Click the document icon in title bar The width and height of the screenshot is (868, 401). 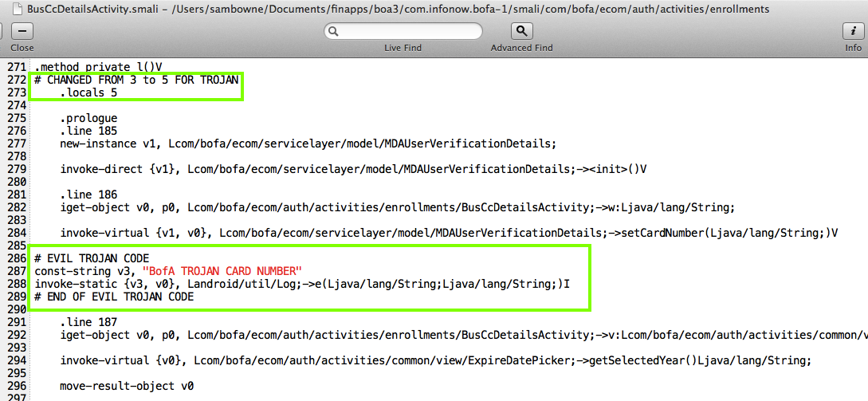[18, 10]
